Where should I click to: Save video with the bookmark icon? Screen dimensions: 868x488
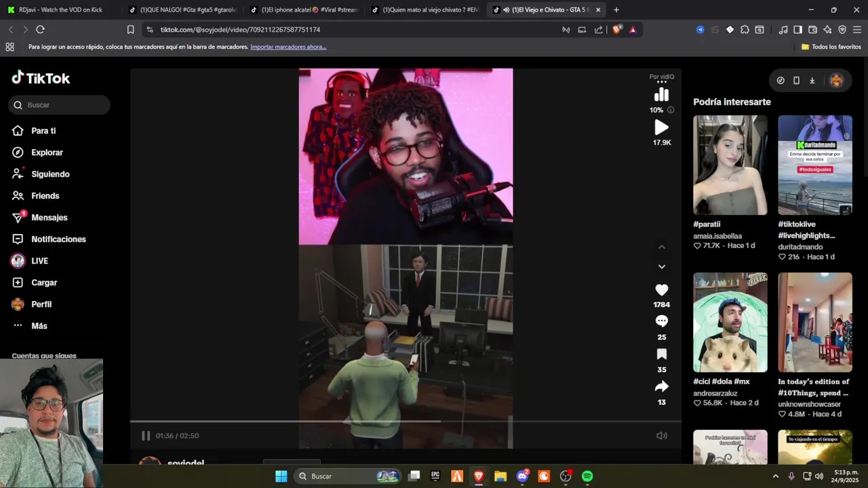coord(662,354)
